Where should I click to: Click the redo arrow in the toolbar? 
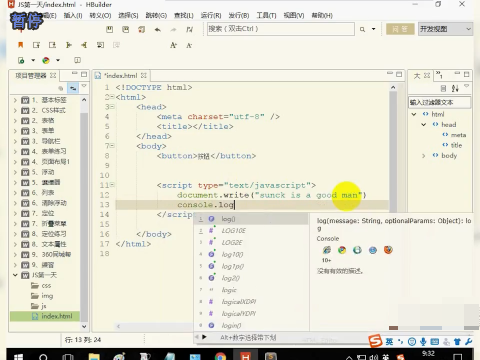(173, 30)
